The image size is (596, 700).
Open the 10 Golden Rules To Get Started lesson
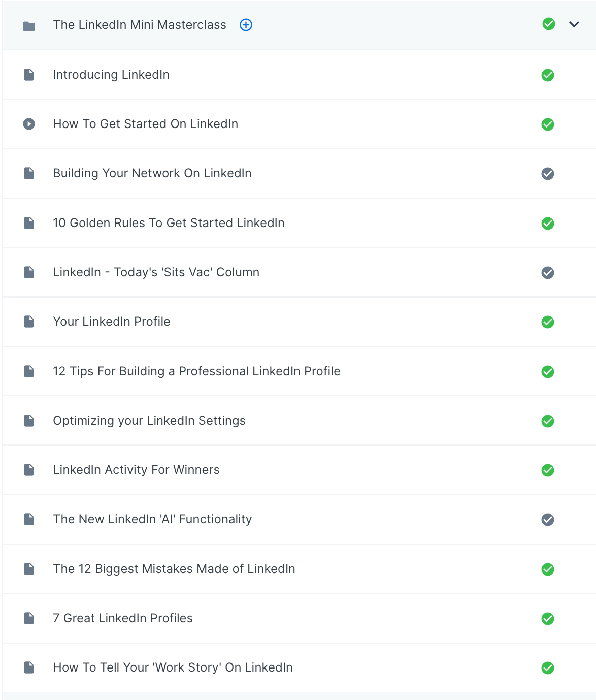pos(169,223)
